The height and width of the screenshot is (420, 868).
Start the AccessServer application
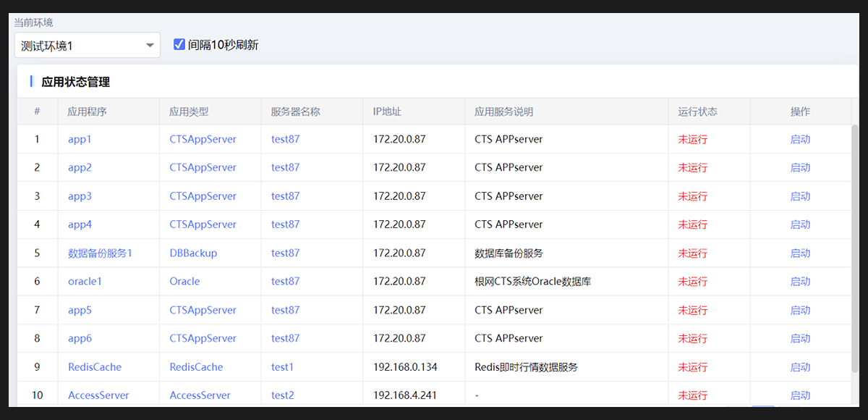click(800, 395)
